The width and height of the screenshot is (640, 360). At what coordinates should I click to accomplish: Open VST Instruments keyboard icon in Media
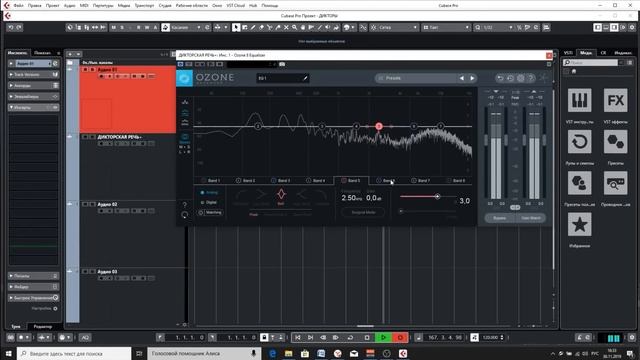coord(580,100)
